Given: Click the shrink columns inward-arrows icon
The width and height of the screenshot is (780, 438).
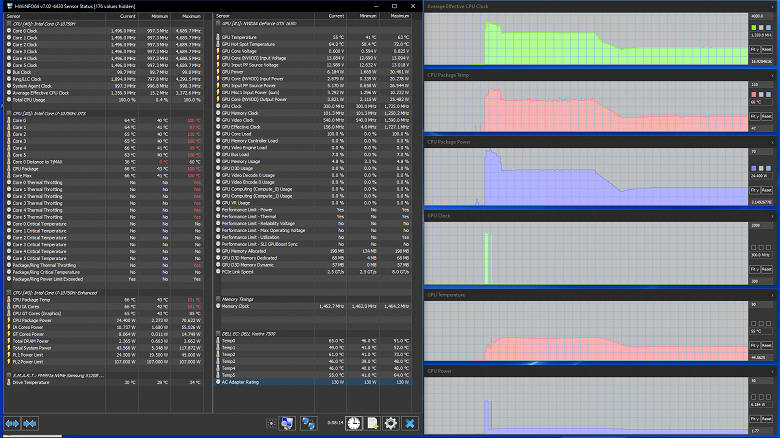Looking at the screenshot, I should tap(30, 424).
